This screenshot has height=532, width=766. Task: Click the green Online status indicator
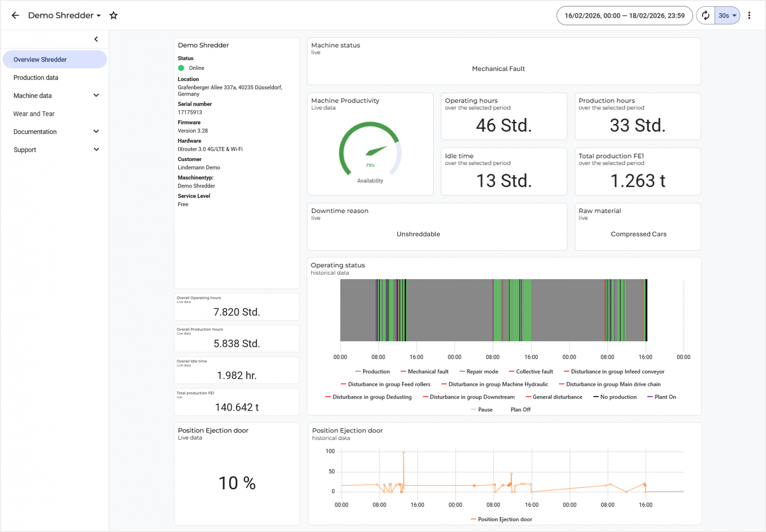(181, 68)
